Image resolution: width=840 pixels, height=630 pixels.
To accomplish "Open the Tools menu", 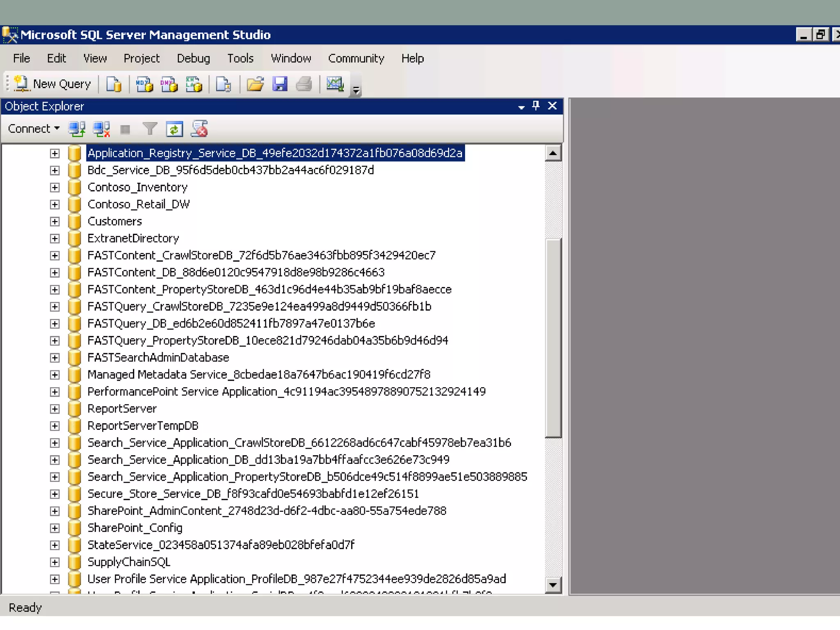I will coord(240,59).
